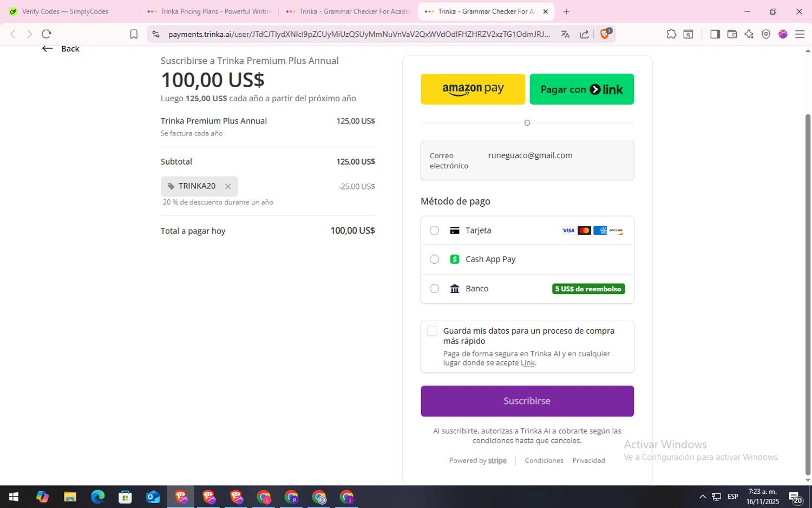
Task: Show hidden system tray icons chevron
Action: (x=703, y=497)
